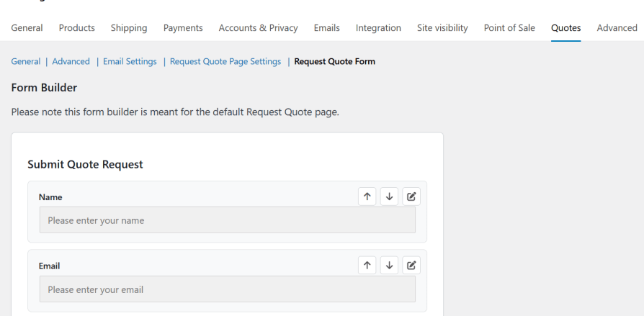The image size is (644, 316).
Task: Select the Request Quote Form sub-section
Action: 335,62
